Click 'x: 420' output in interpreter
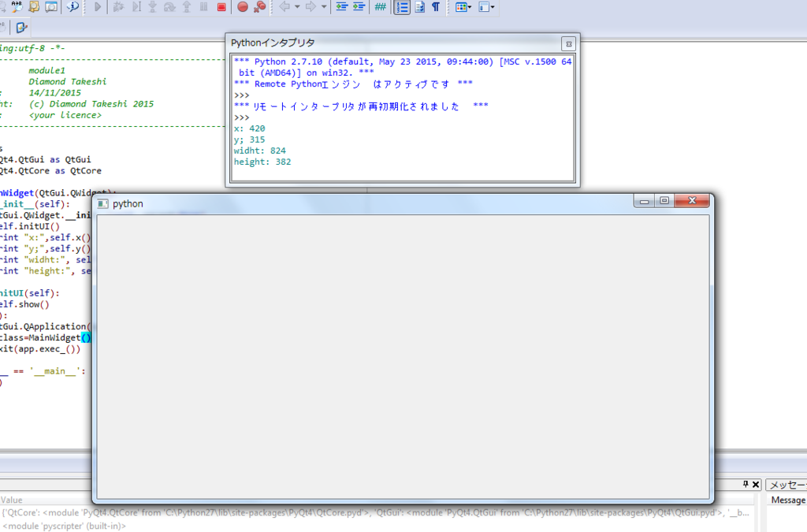Viewport: 807px width, 532px height. click(250, 128)
